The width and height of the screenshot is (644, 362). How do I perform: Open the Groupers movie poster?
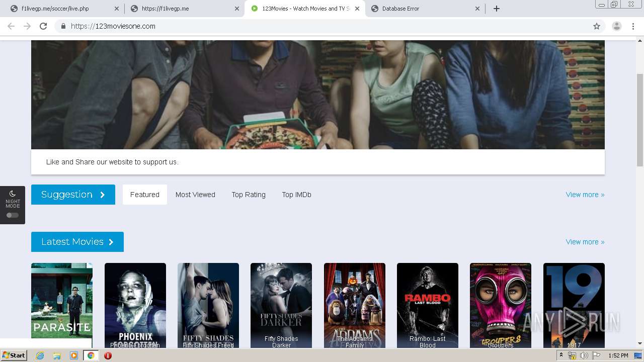pos(501,305)
